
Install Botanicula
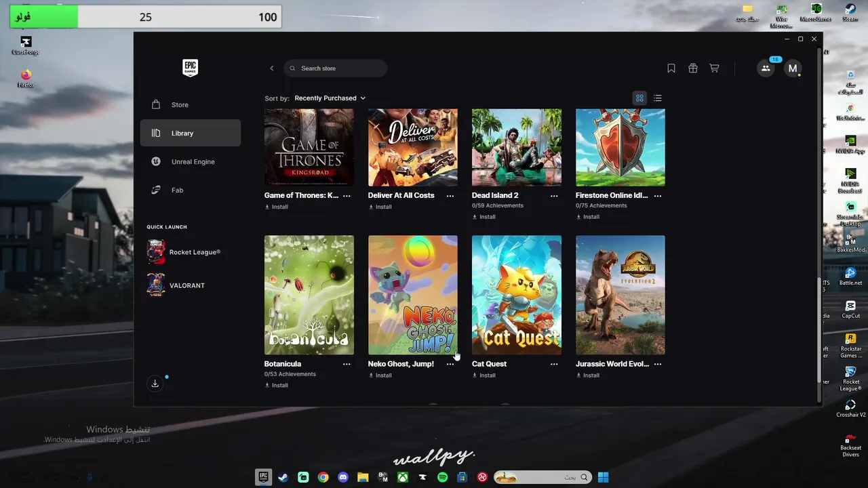277,385
